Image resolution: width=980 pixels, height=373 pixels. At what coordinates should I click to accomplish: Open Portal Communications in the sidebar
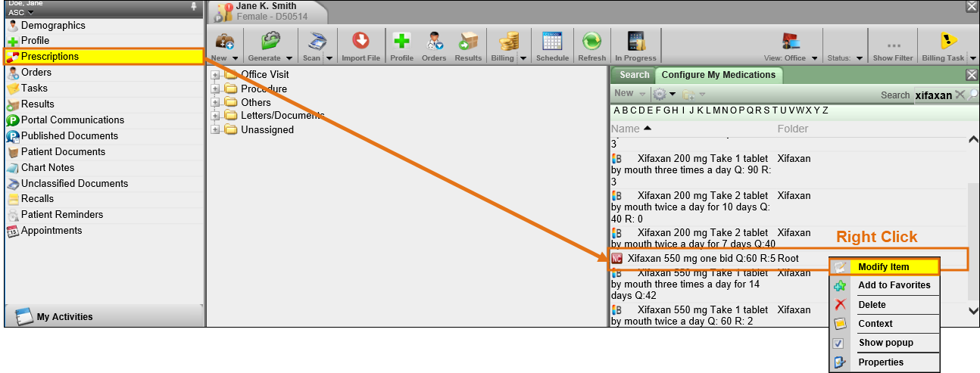point(105,120)
